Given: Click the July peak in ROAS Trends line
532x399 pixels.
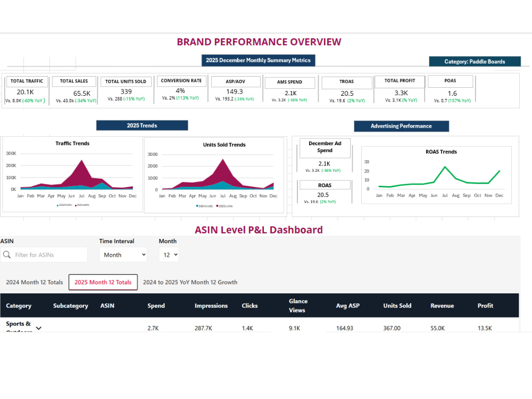Looking at the screenshot, I should point(445,167).
